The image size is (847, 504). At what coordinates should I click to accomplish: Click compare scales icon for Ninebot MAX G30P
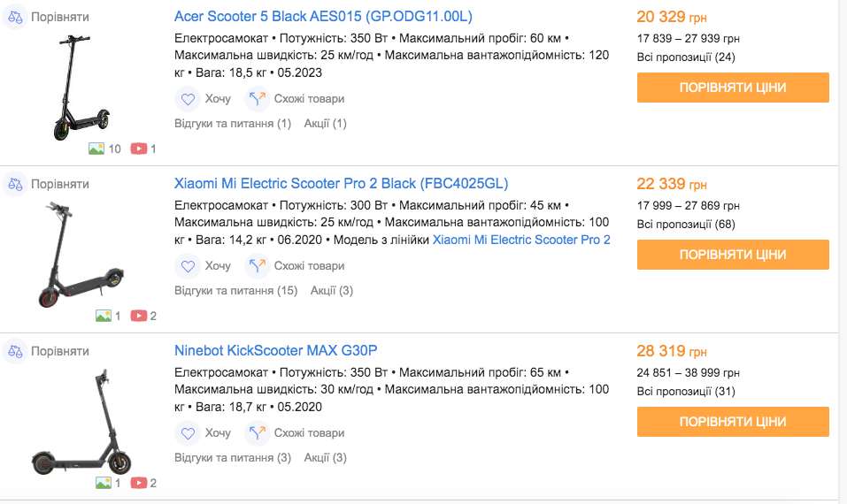[x=15, y=351]
